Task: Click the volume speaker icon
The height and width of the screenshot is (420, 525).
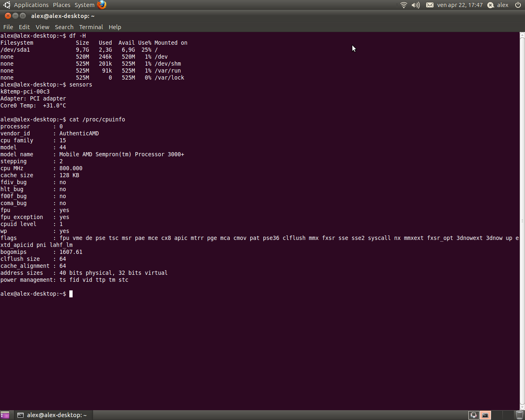Action: [x=415, y=5]
